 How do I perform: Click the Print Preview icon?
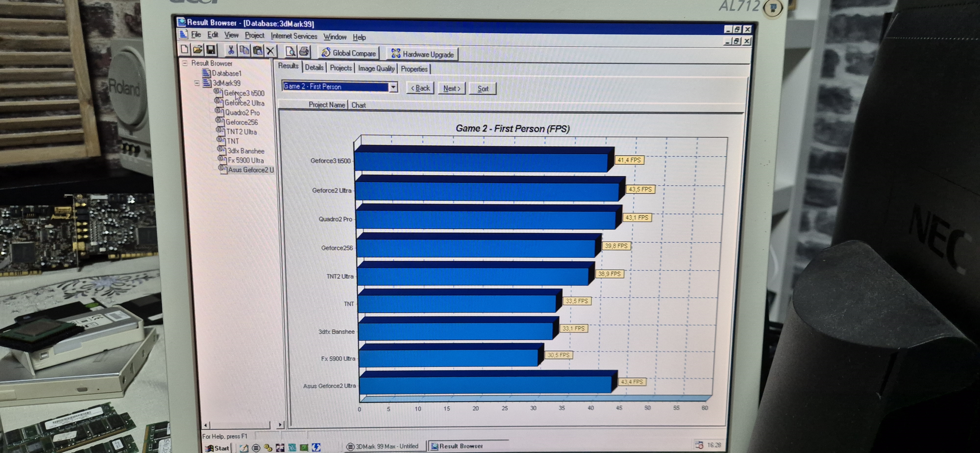[x=290, y=51]
